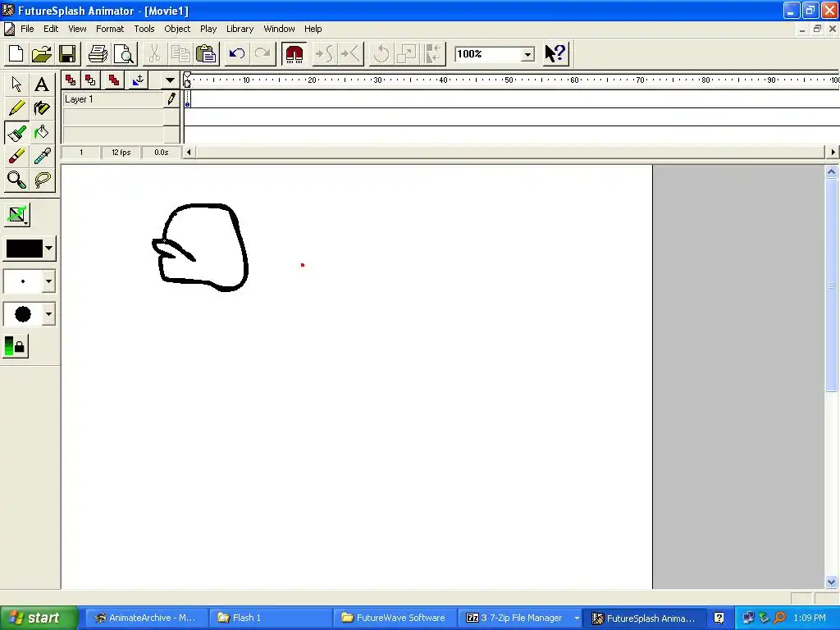The image size is (840, 630).
Task: Open the View menu
Action: (x=77, y=29)
